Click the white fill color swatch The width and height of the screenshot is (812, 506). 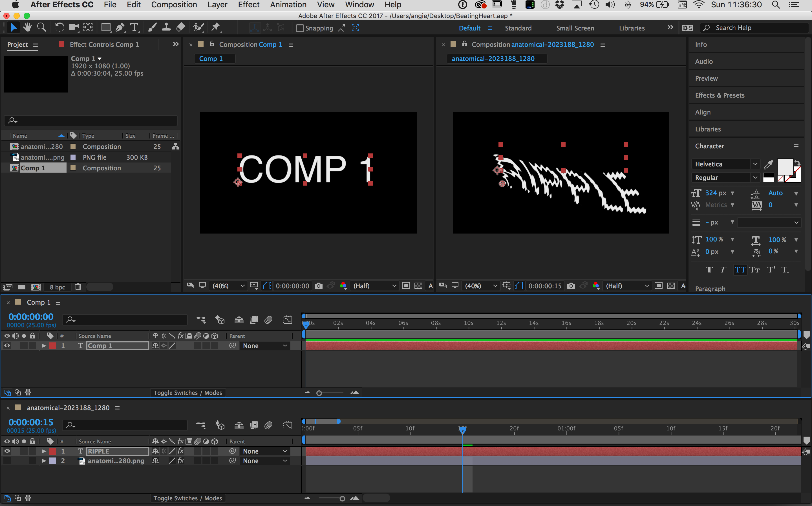[x=785, y=166]
